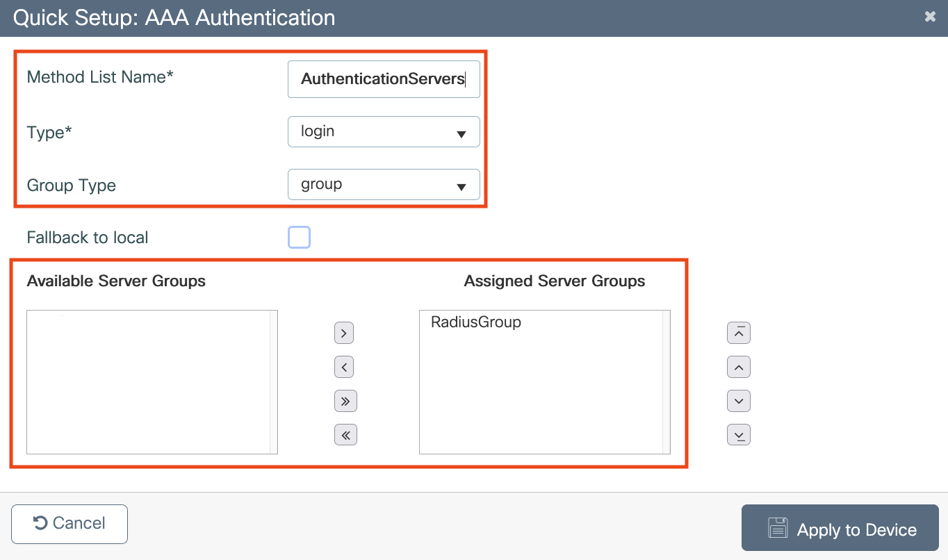Select RadiusGroup in Assigned Server Groups

(x=476, y=322)
